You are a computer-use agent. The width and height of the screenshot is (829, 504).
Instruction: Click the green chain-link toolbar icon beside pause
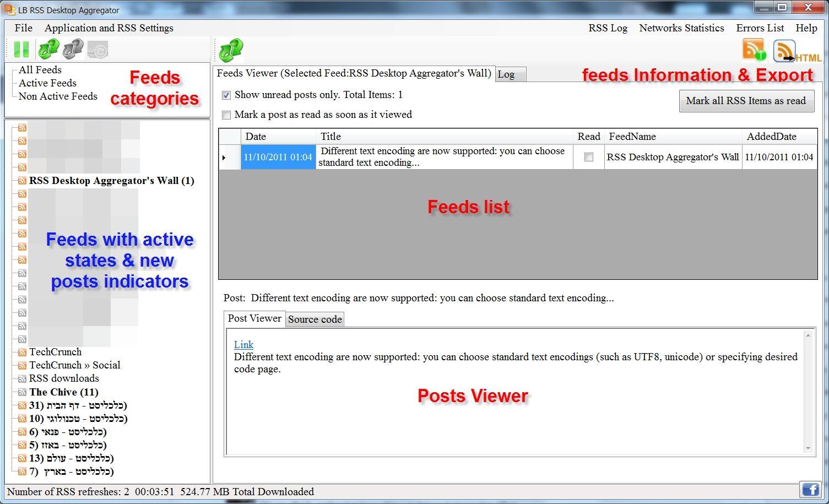pos(48,50)
